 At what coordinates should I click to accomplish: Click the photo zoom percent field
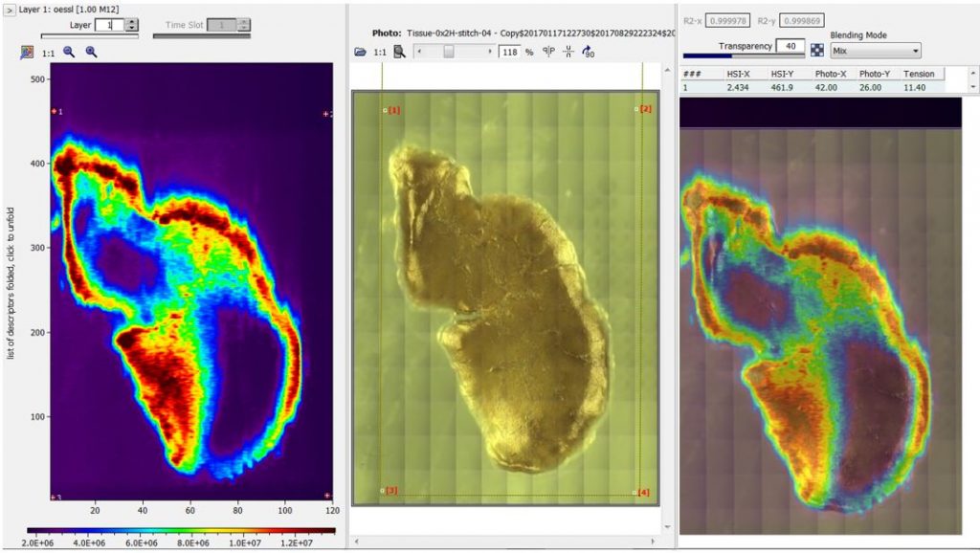point(509,52)
